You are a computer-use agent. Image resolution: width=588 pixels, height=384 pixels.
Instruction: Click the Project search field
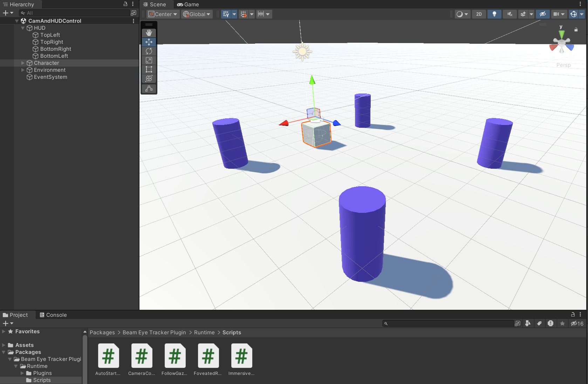(x=449, y=323)
